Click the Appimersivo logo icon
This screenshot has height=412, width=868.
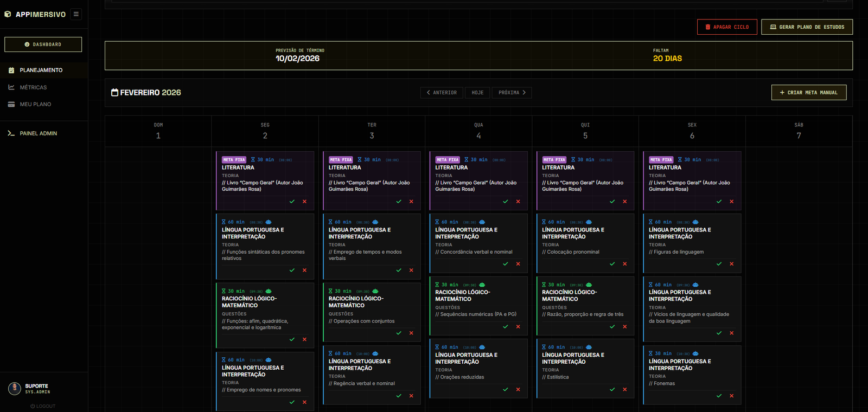(8, 14)
